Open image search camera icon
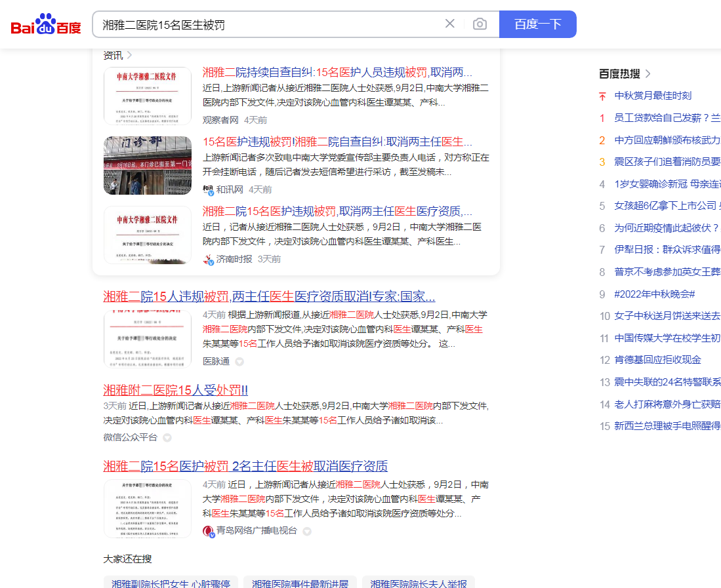The image size is (721, 588). [x=480, y=24]
